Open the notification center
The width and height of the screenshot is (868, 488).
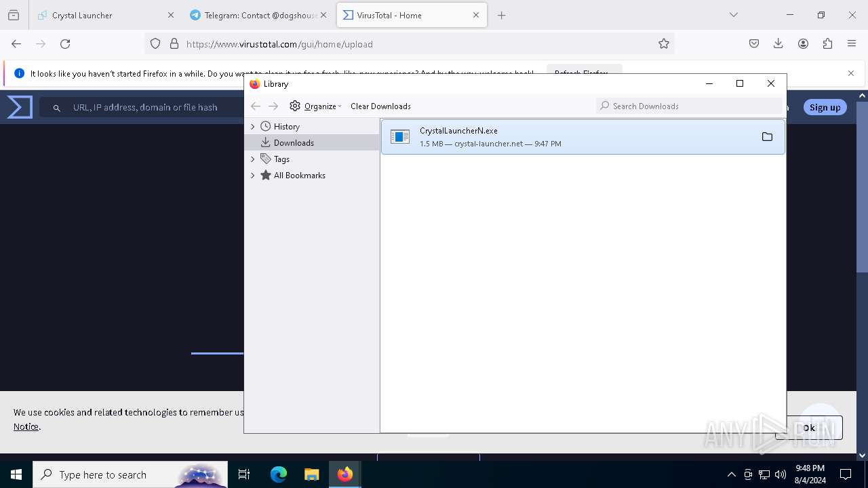(846, 474)
